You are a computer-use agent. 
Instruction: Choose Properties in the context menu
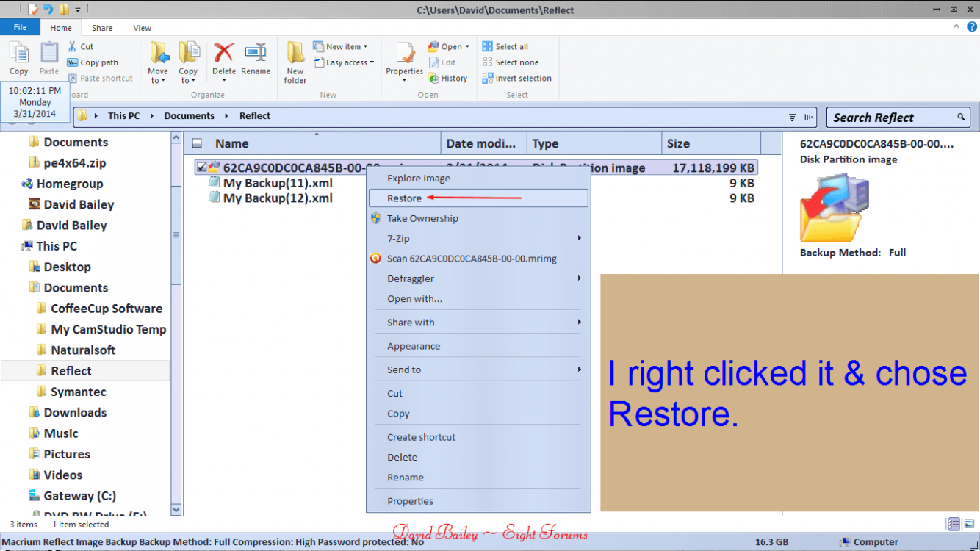coord(478,501)
